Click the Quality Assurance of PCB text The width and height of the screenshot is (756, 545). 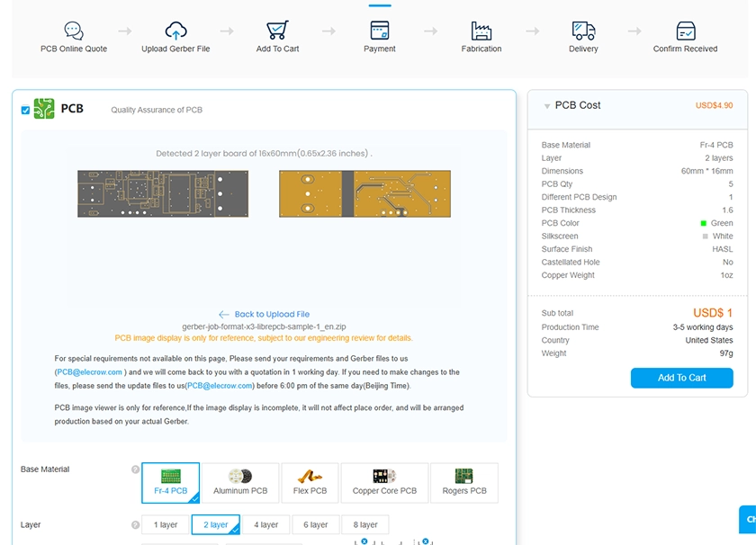tap(157, 110)
